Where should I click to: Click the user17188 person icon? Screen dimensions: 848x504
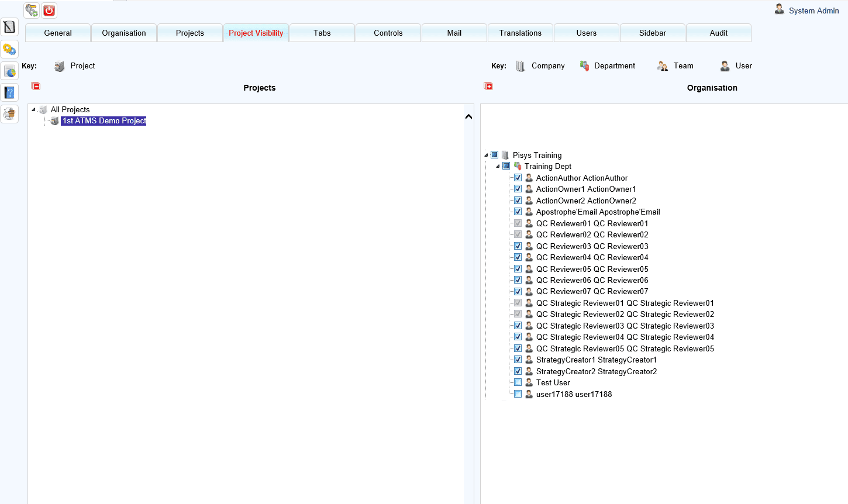529,394
